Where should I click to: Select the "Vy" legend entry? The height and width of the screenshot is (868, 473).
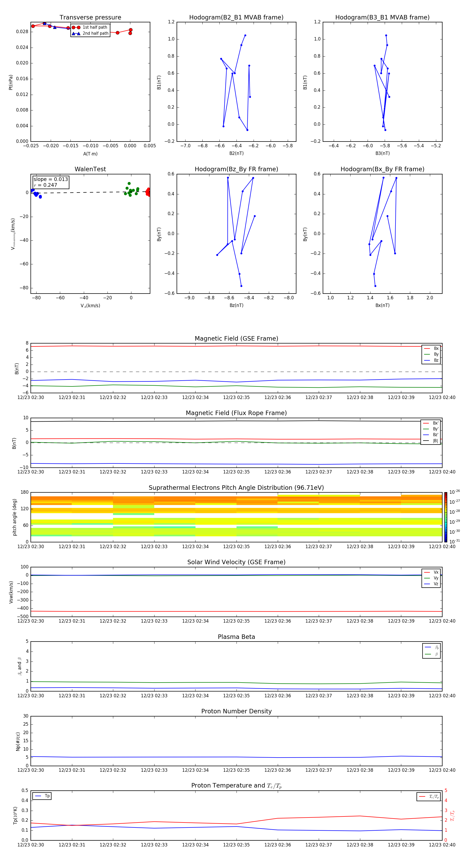coord(431,578)
